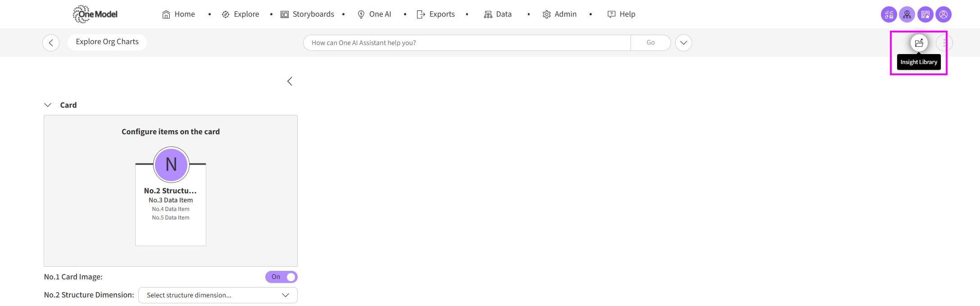Collapse the Card section
Screen dimensions: 980x306
[x=48, y=105]
